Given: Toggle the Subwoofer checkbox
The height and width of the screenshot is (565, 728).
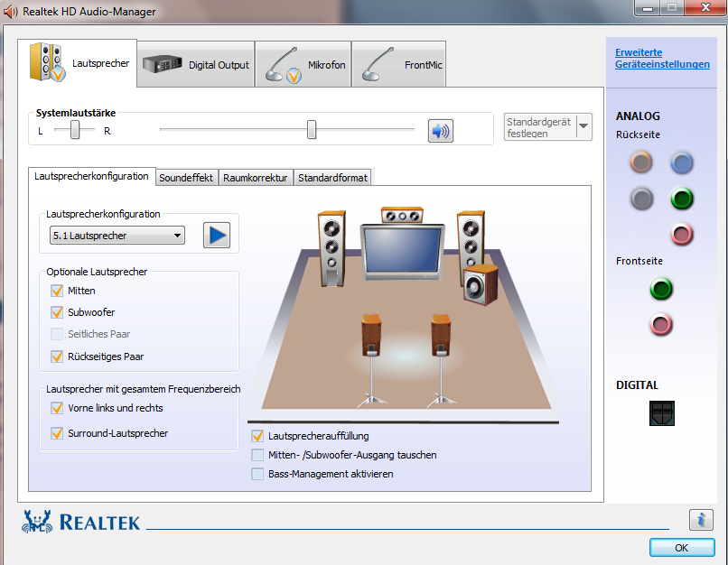Looking at the screenshot, I should click(x=57, y=312).
